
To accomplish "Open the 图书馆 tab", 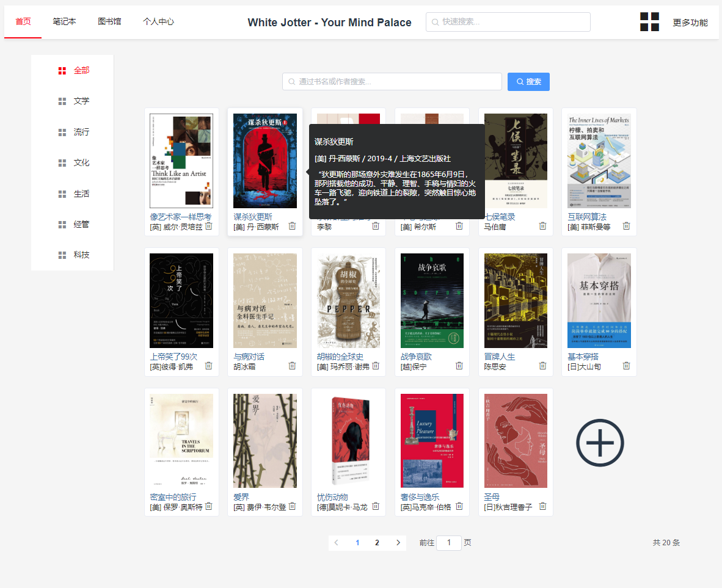I will pos(109,21).
